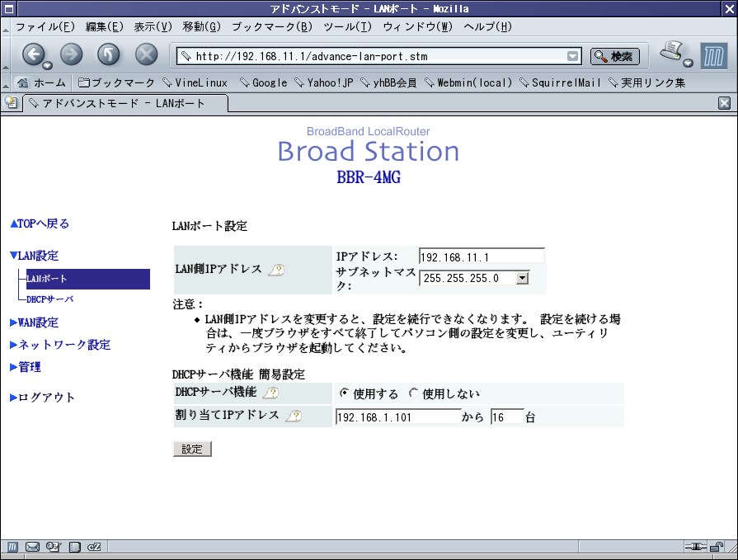Open the help icon beside LAN側IPアドレス
The width and height of the screenshot is (738, 560).
tap(277, 270)
